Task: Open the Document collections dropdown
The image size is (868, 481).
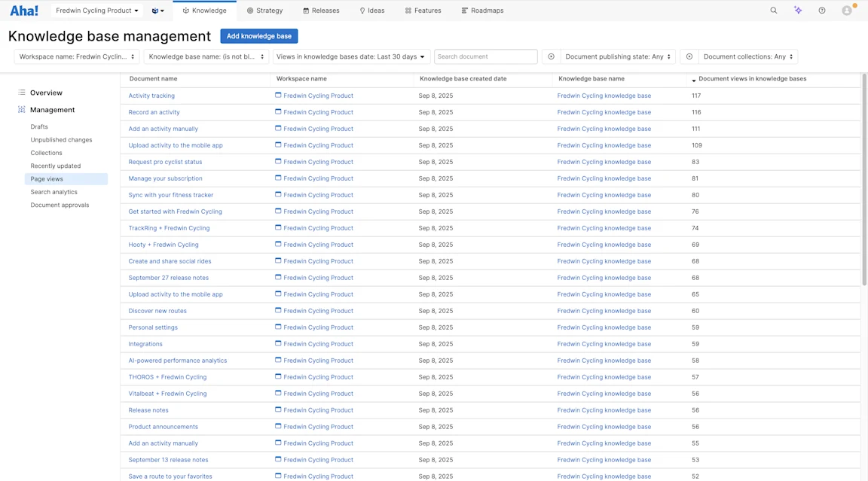Action: coord(748,56)
